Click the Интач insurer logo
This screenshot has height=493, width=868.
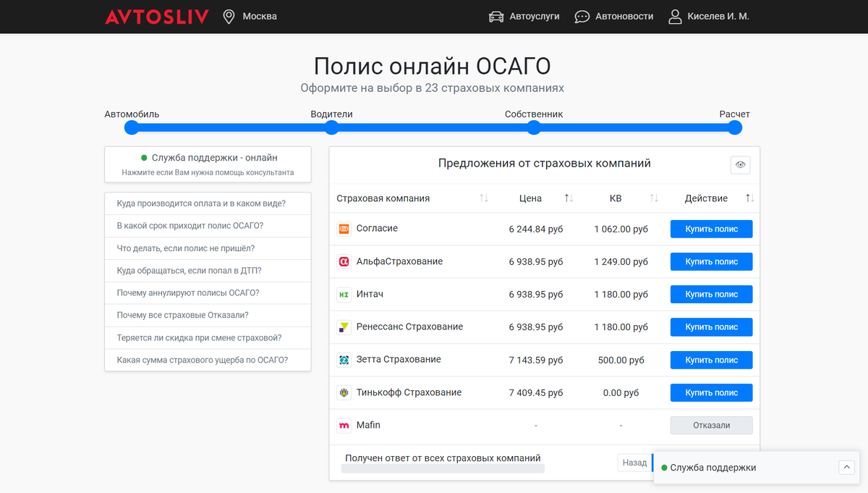(344, 294)
